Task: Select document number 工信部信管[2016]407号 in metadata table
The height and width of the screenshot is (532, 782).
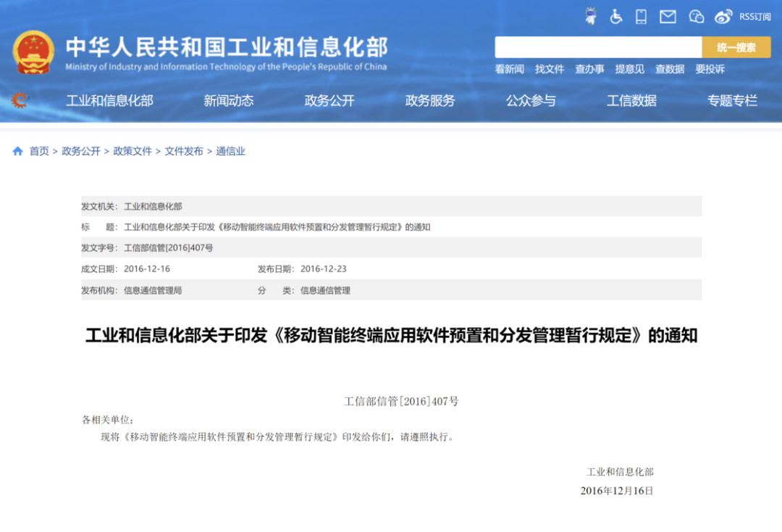Action: tap(169, 248)
